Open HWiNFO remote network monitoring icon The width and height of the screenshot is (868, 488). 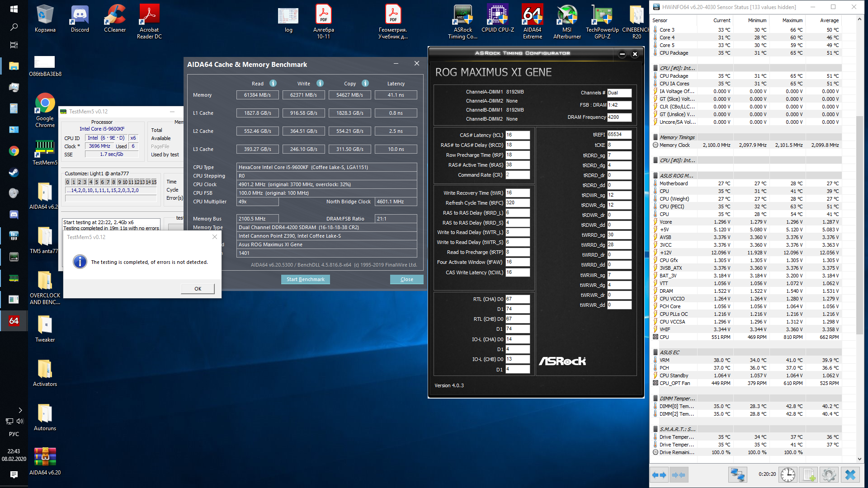[x=737, y=475]
